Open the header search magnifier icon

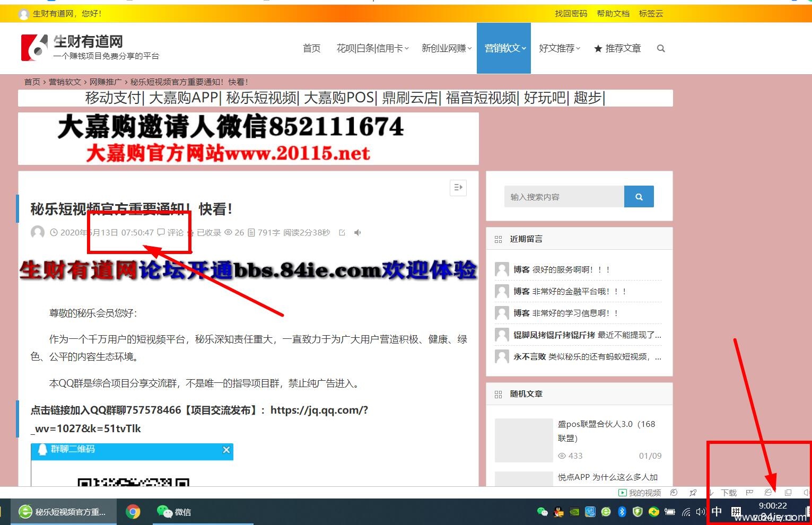[x=661, y=48]
